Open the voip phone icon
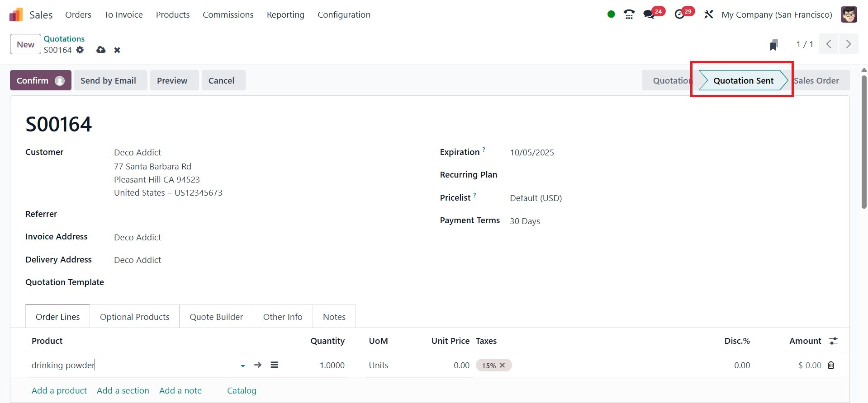Image resolution: width=868 pixels, height=403 pixels. (x=629, y=14)
